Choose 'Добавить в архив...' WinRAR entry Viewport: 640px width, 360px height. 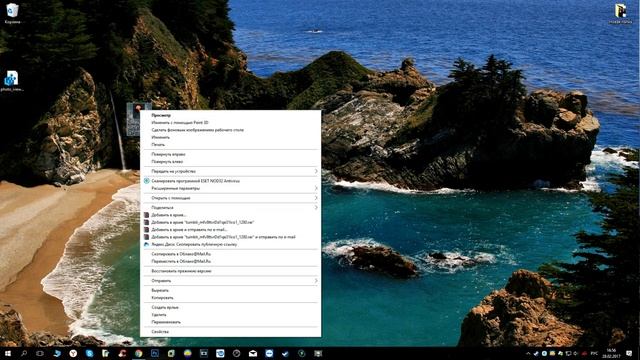click(169, 215)
